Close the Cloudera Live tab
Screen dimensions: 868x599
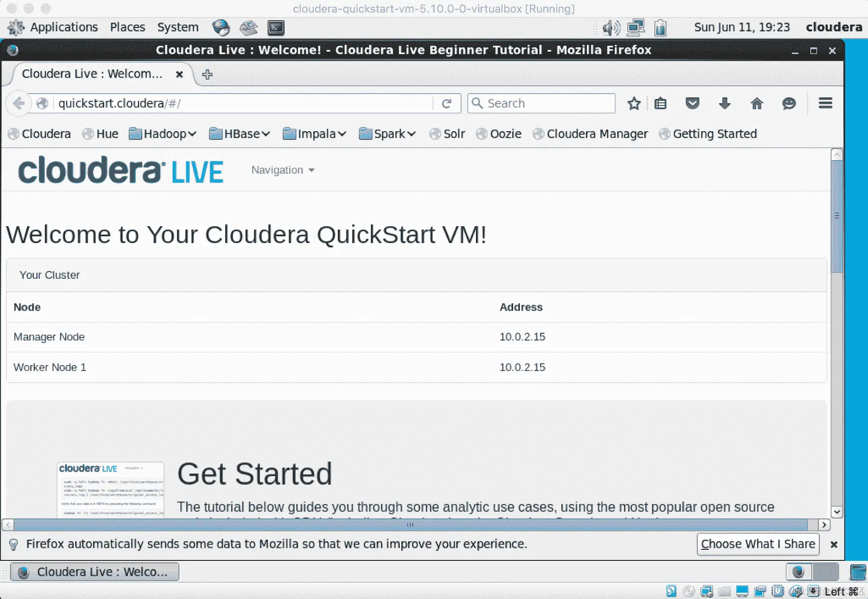pos(179,74)
